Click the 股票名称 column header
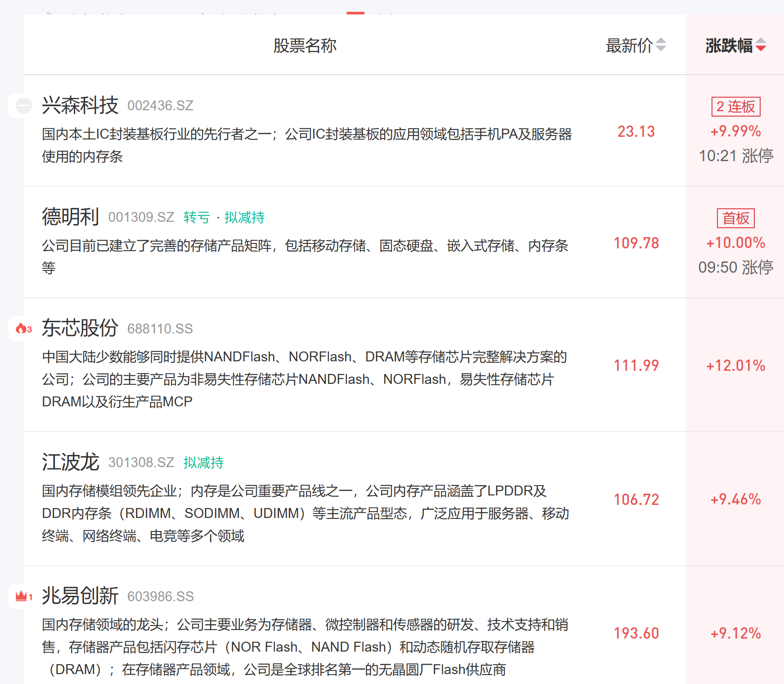 305,45
